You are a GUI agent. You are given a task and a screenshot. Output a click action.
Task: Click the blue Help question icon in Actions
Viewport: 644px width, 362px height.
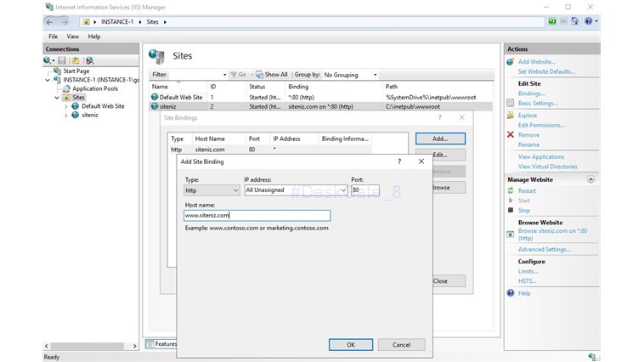pyautogui.click(x=510, y=293)
